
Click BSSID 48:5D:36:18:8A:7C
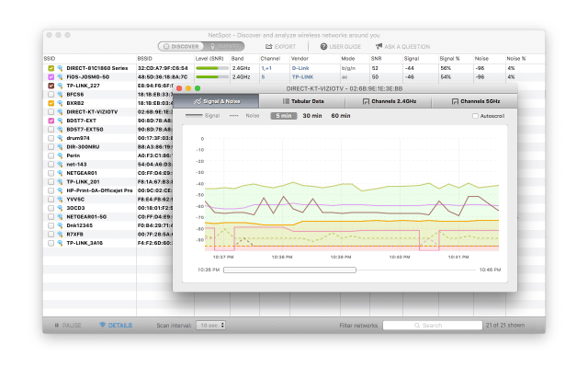(x=163, y=77)
